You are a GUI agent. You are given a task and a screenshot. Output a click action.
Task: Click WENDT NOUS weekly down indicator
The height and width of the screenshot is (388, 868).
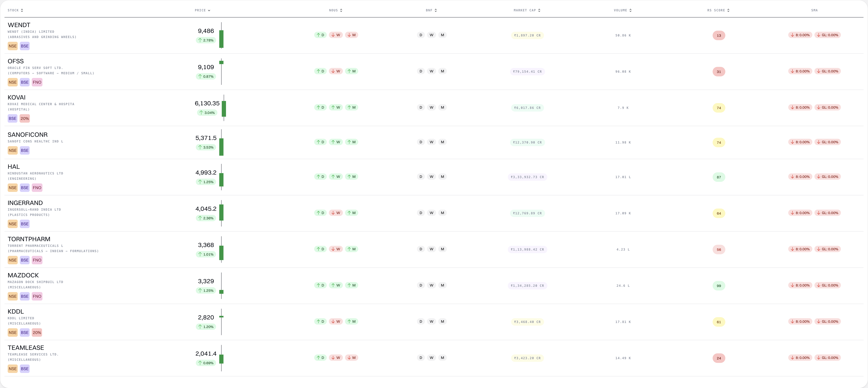(336, 35)
